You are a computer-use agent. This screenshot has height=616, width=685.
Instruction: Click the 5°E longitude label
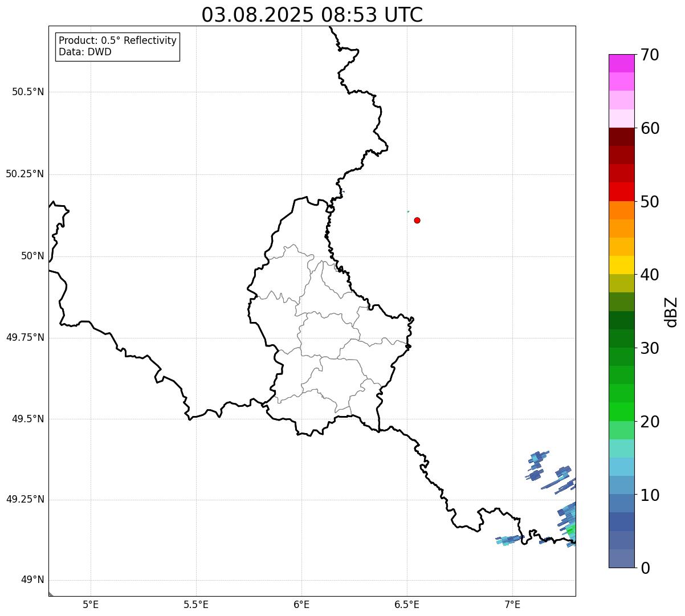tap(91, 605)
